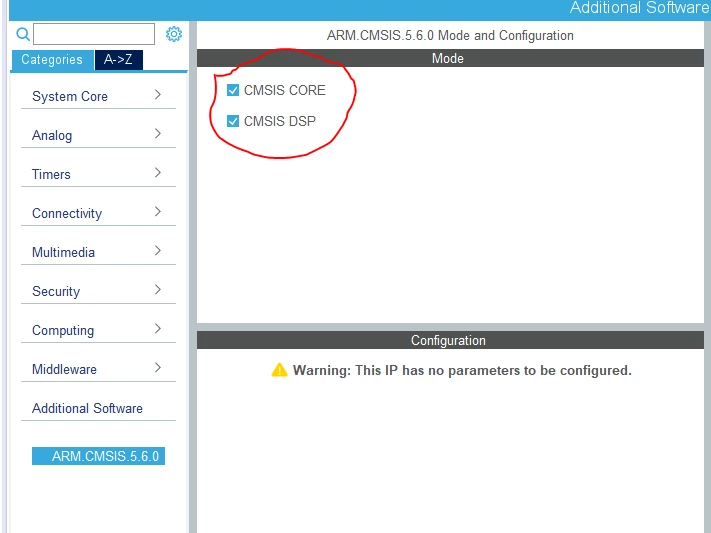Expand the System Core category chevron

[158, 95]
